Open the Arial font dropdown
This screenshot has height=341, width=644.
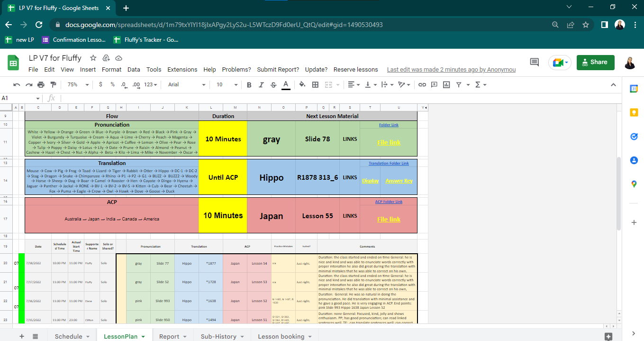(187, 84)
